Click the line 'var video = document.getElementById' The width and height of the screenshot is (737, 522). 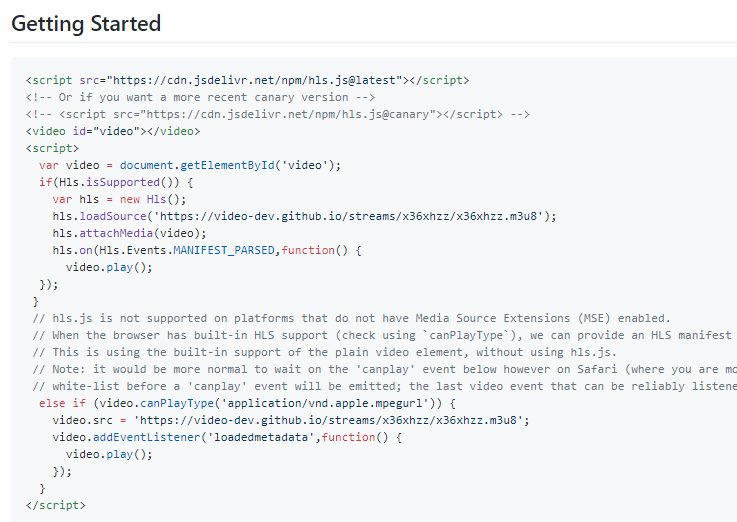coord(190,165)
